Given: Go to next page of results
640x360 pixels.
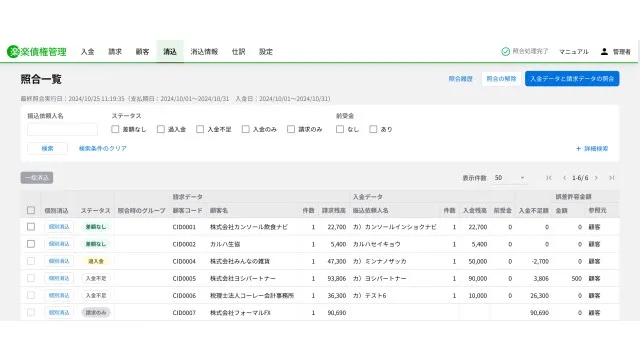Looking at the screenshot, I should click(596, 178).
